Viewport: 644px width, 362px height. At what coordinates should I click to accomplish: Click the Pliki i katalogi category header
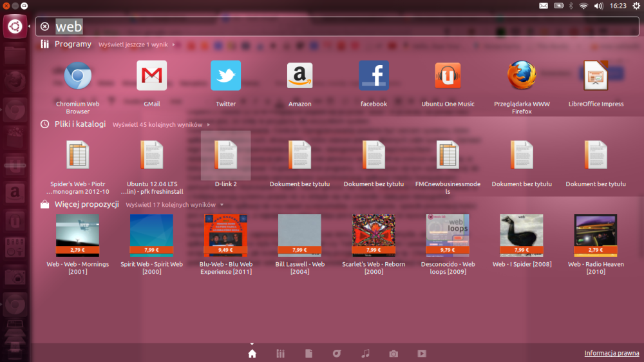point(80,124)
